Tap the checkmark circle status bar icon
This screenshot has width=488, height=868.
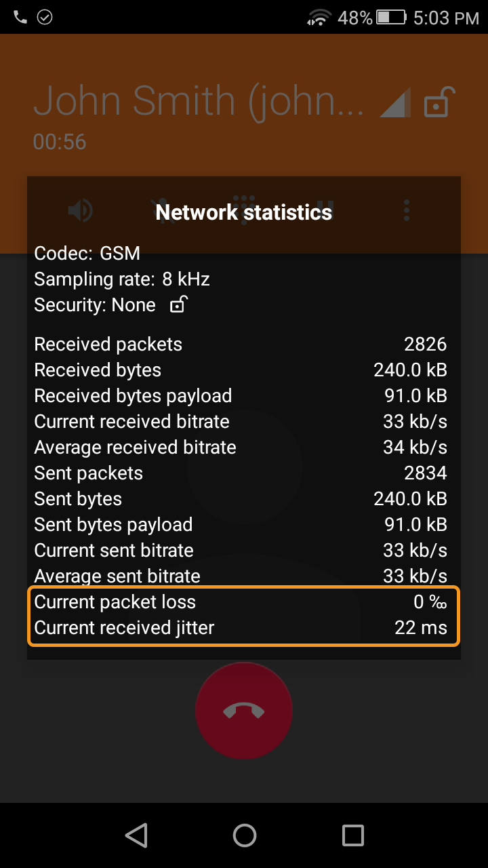click(45, 18)
